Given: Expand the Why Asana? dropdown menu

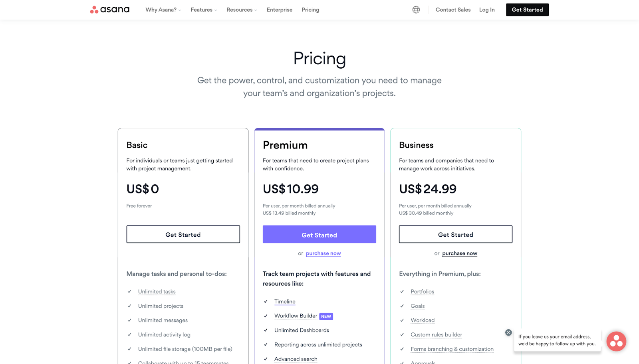Looking at the screenshot, I should click(163, 10).
